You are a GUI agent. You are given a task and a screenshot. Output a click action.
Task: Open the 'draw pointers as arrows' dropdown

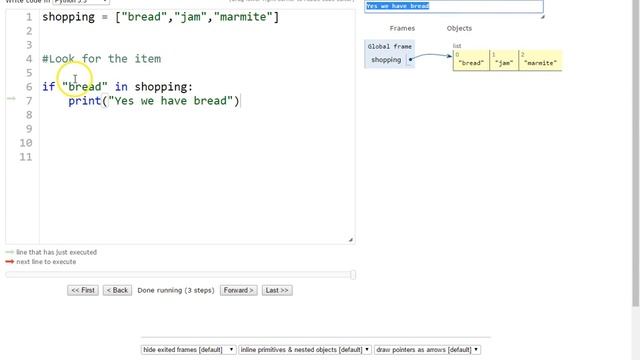(427, 350)
